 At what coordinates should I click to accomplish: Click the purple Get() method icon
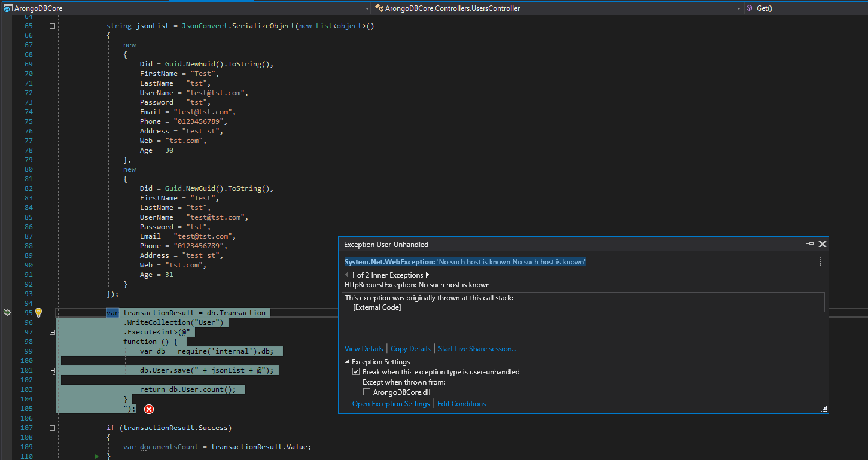[x=749, y=8]
